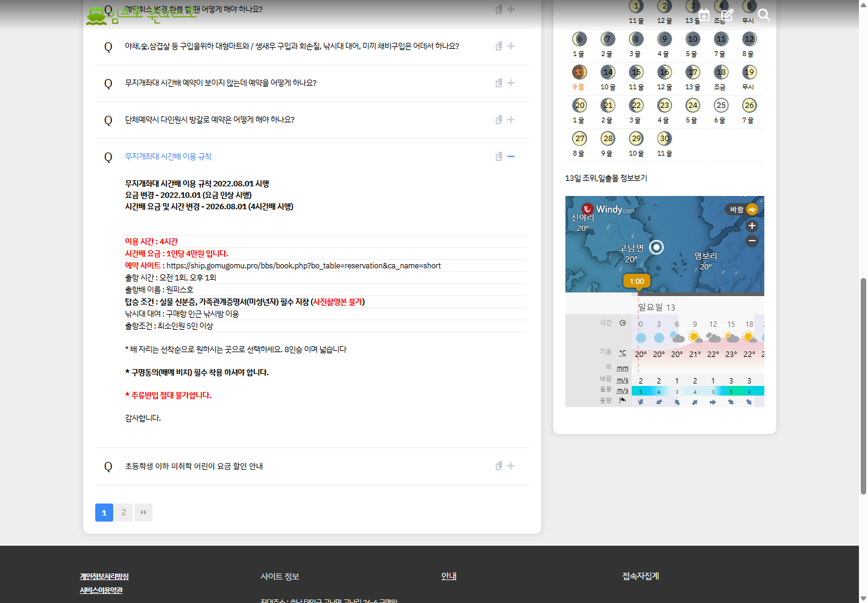Click the page vertical scrollbar thumb
Screen dimensions: 868x603
click(863, 386)
